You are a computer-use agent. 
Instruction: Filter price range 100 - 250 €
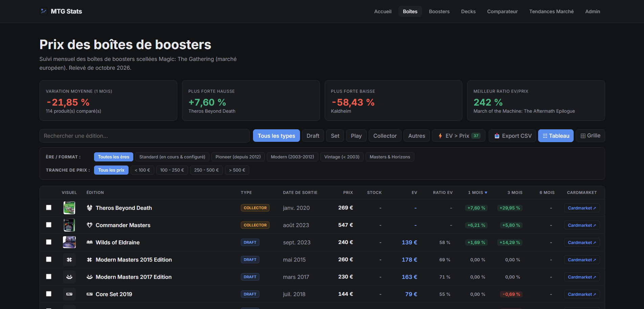(x=172, y=170)
